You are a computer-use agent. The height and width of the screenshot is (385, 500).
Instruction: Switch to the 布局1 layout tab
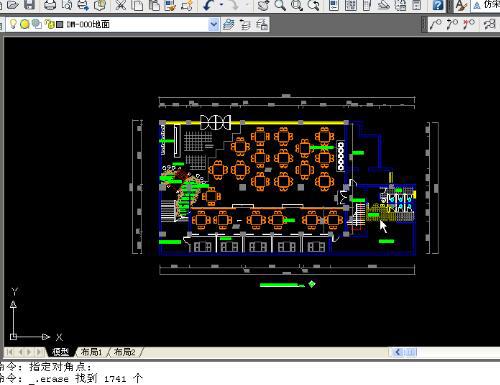pos(91,352)
